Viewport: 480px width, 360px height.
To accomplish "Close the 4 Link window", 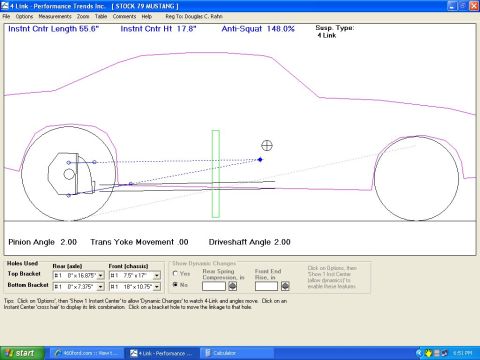I will click(474, 6).
